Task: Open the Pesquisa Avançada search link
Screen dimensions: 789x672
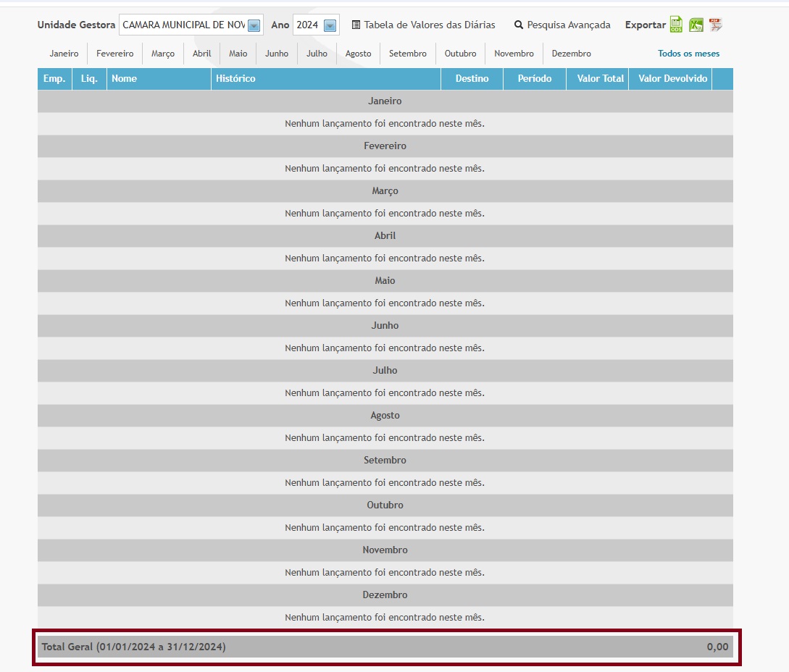Action: tap(569, 25)
